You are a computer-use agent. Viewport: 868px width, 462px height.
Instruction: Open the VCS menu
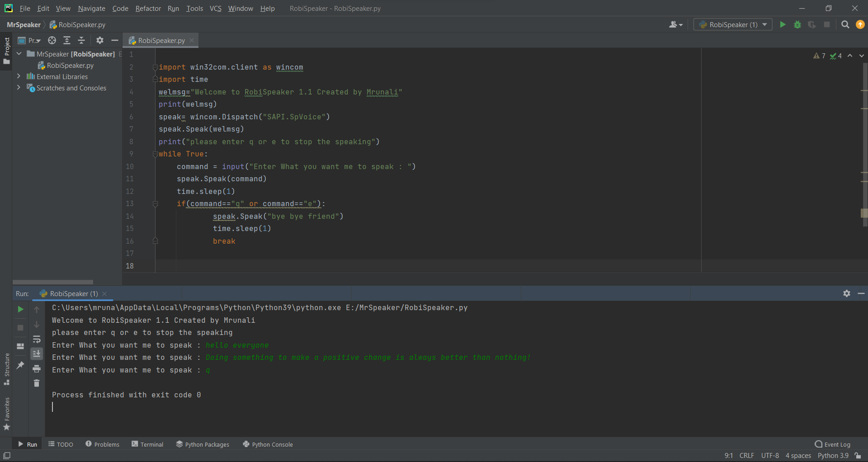tap(216, 8)
